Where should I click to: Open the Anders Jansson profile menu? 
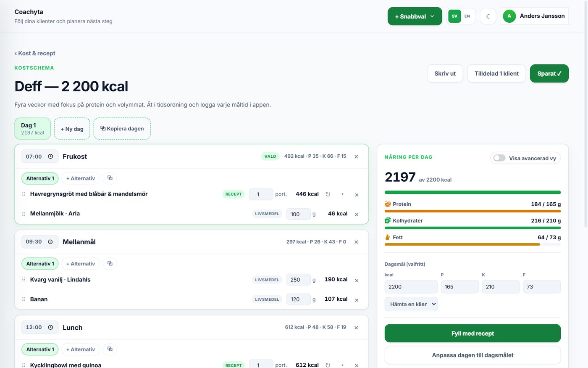coord(534,16)
